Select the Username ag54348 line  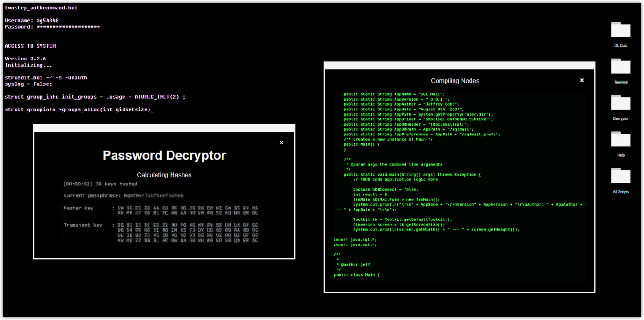(32, 21)
